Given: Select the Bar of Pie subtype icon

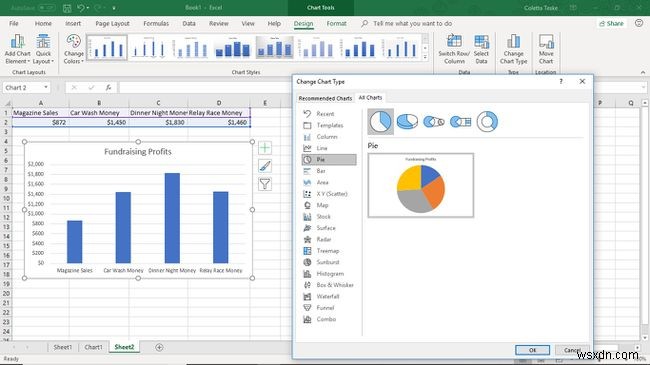Looking at the screenshot, I should (x=461, y=122).
